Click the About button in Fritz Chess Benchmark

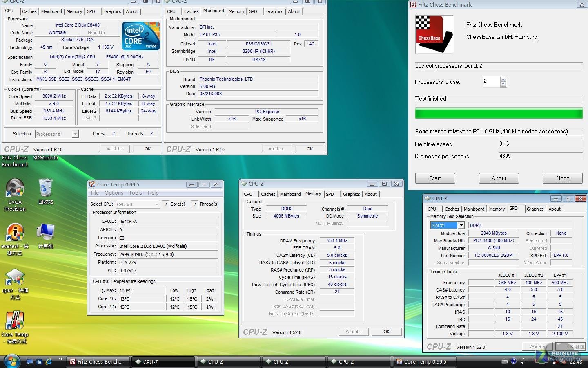499,178
